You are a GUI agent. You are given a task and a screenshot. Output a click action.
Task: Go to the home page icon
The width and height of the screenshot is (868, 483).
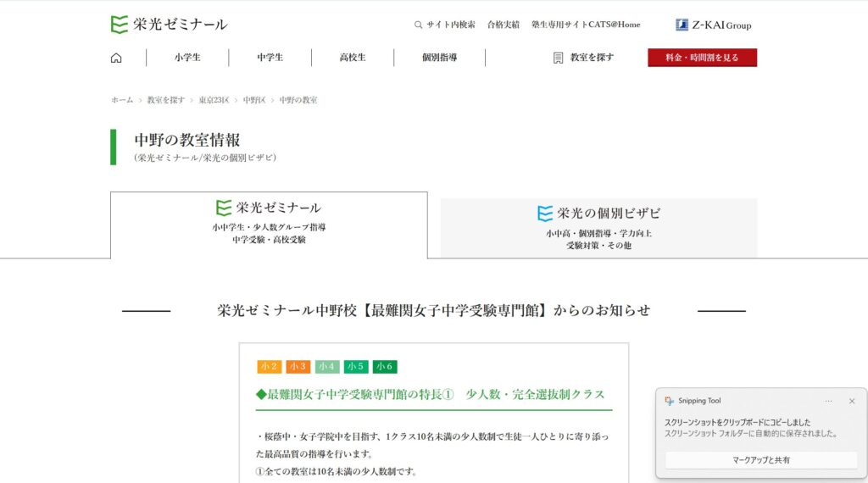pos(116,58)
